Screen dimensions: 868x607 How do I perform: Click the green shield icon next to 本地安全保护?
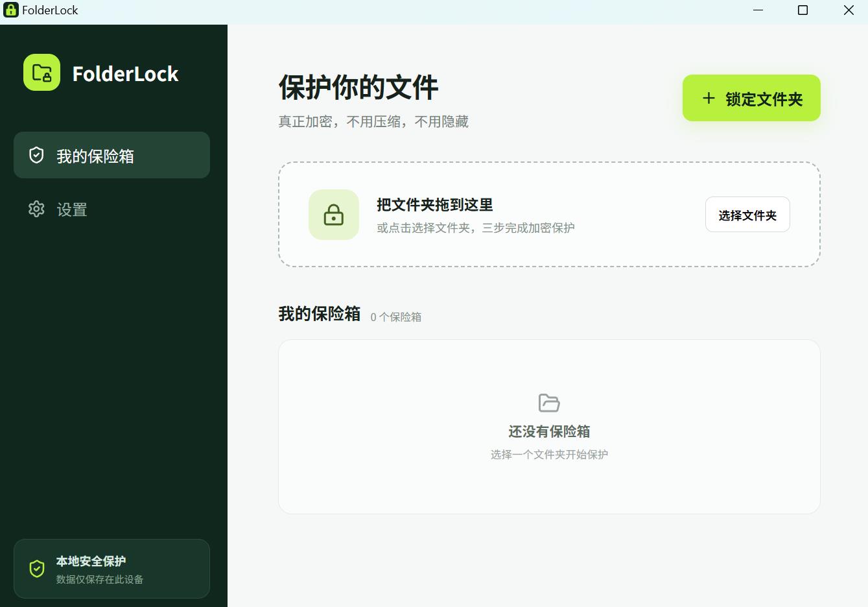(x=37, y=569)
